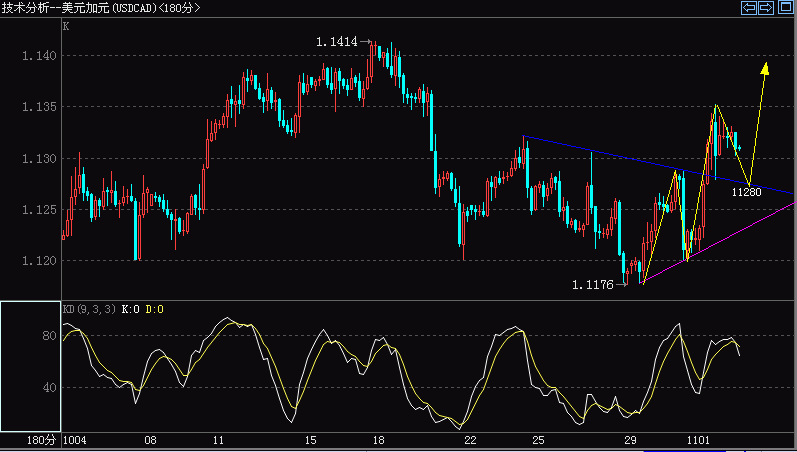The width and height of the screenshot is (797, 452).
Task: Click the 29 date on time axis
Action: coord(630,440)
